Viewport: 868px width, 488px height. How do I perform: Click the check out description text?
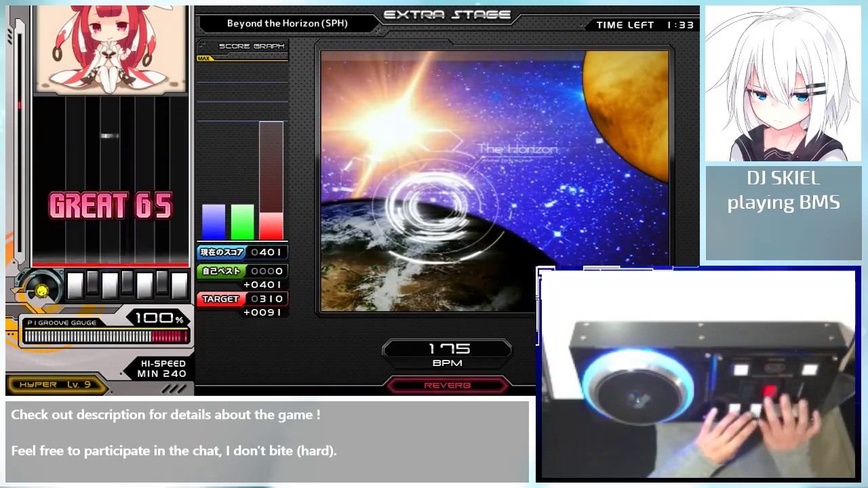click(x=165, y=415)
